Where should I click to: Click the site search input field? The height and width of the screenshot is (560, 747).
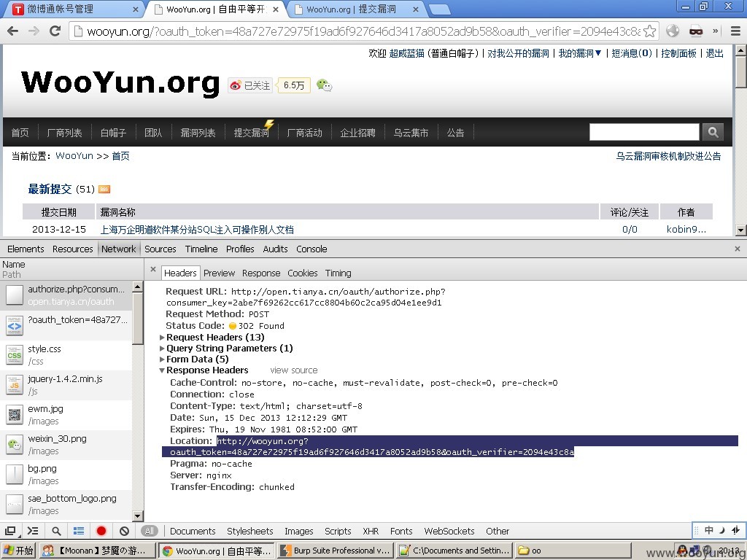(x=644, y=132)
